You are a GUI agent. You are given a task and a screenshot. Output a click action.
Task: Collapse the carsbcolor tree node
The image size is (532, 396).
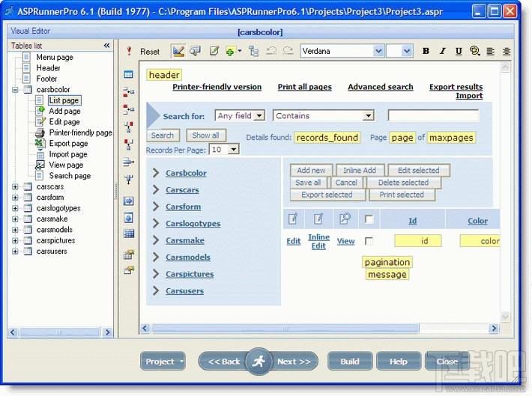pos(15,90)
